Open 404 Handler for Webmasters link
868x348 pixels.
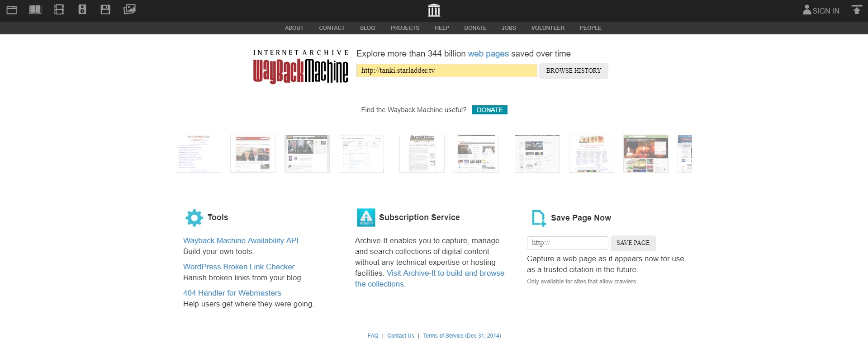tap(232, 293)
